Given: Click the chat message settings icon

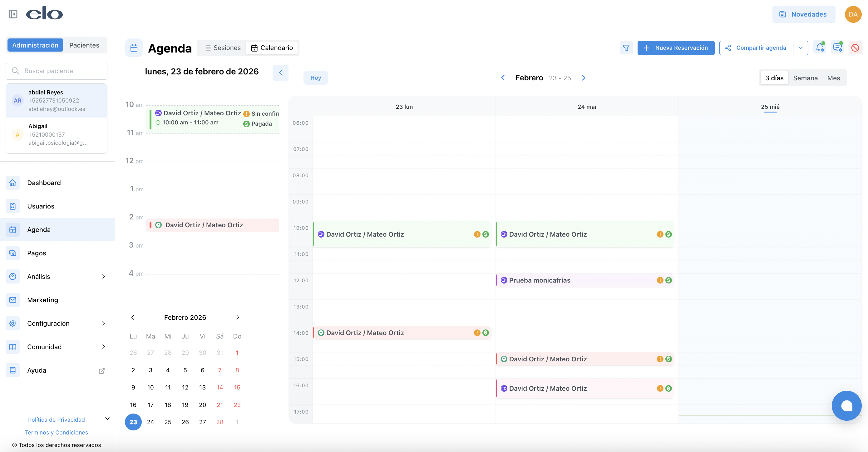Looking at the screenshot, I should point(837,48).
